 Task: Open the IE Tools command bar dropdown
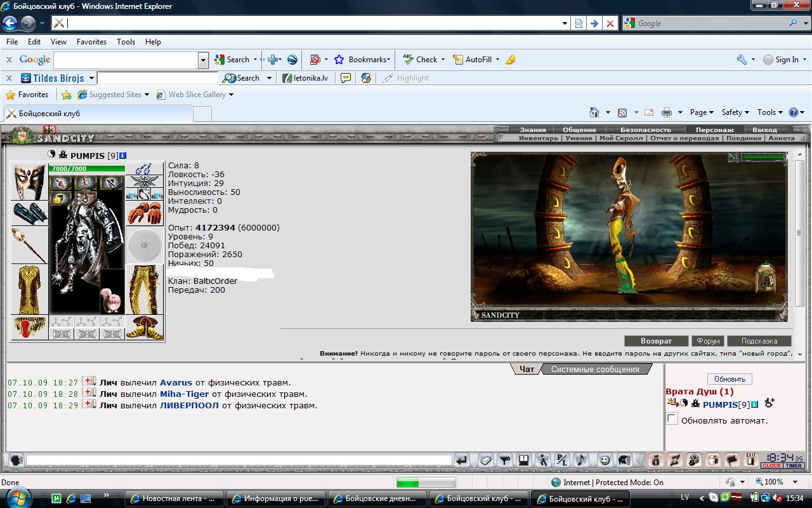coord(770,112)
